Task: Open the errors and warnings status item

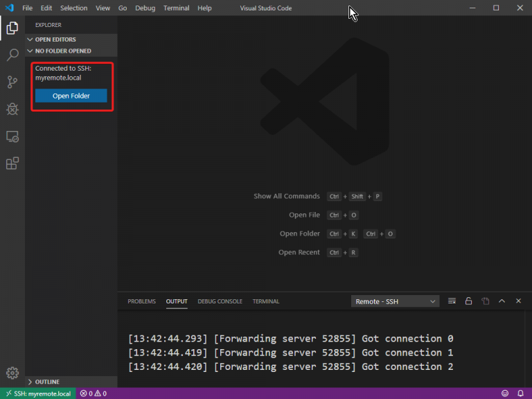Action: (x=94, y=393)
